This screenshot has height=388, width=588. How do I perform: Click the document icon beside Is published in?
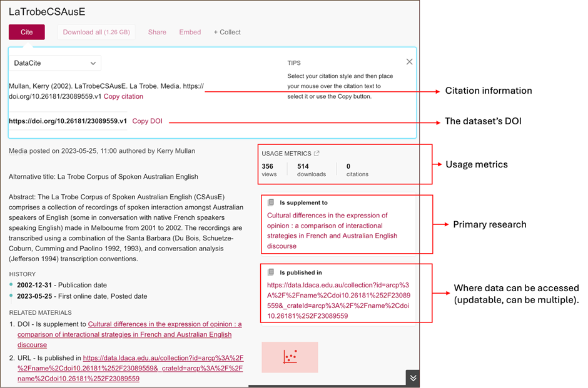tap(271, 272)
